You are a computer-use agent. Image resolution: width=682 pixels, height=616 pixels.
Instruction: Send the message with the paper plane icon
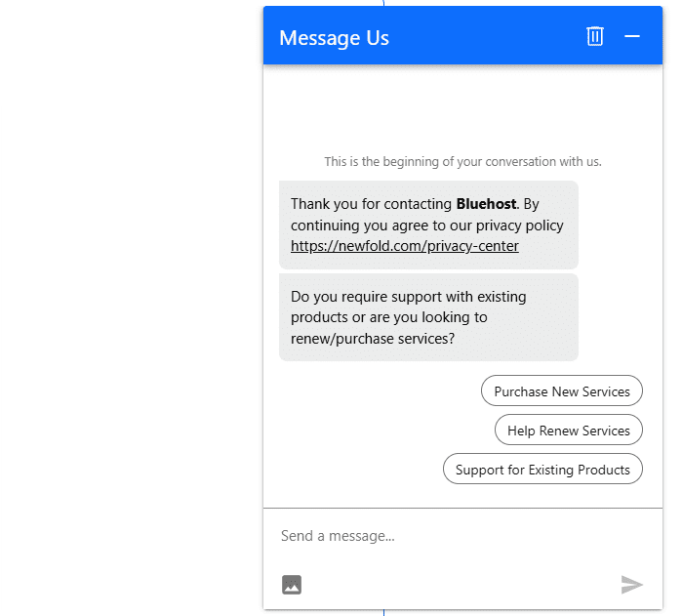(631, 584)
